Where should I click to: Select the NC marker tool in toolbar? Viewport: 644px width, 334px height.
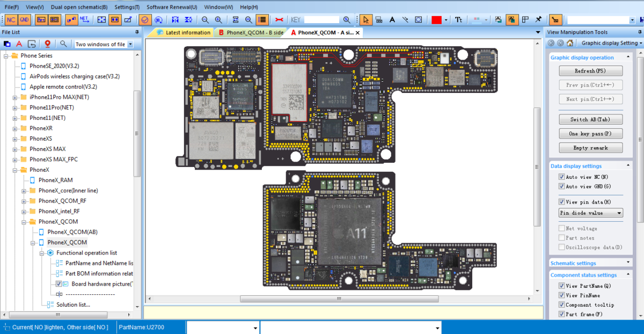(11, 19)
